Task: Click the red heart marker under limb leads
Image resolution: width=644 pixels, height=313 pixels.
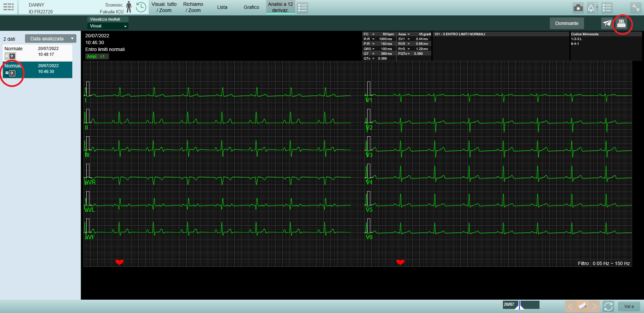Action: point(119,262)
